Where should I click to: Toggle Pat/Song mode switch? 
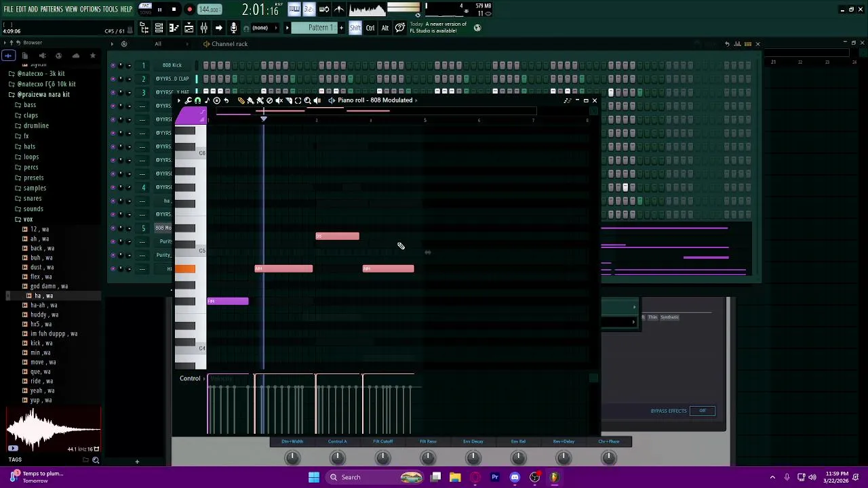(145, 9)
